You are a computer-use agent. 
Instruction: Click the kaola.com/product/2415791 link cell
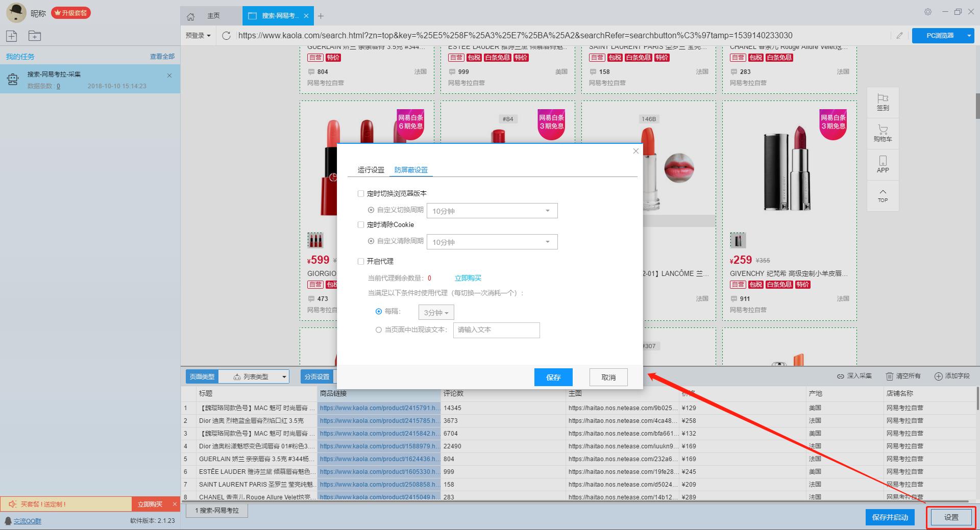378,408
